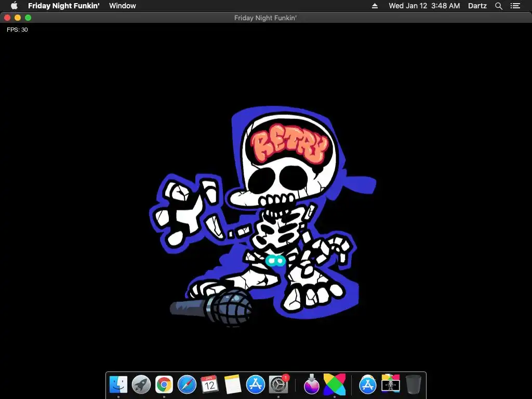Screen dimensions: 532x399
Task: Click the FPS: 30 counter text
Action: (17, 30)
